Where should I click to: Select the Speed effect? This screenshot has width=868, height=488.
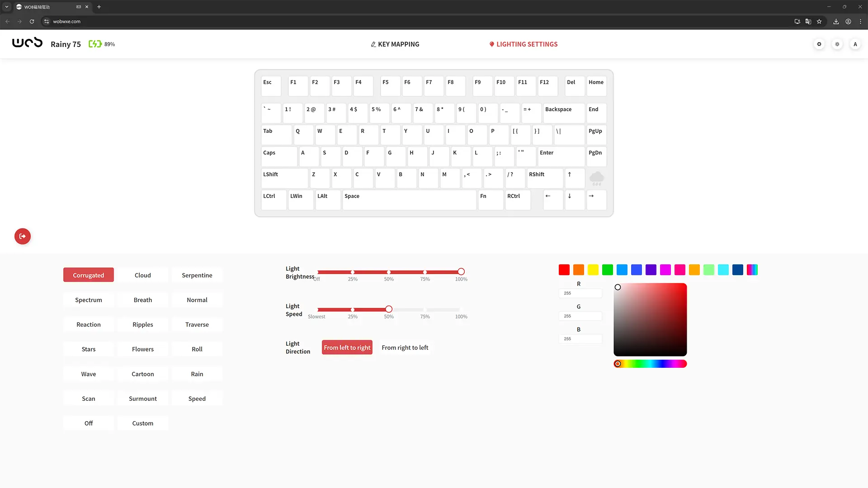pyautogui.click(x=197, y=399)
